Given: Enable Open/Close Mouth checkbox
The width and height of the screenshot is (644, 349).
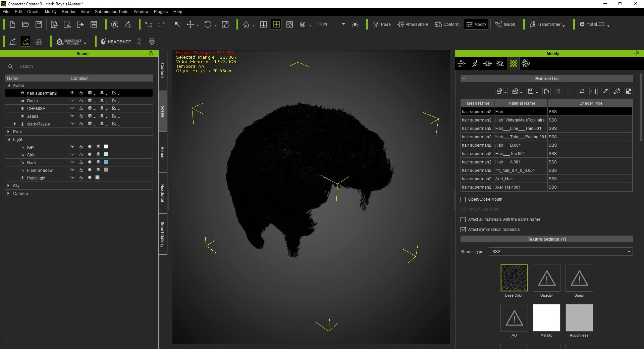Looking at the screenshot, I should (463, 199).
